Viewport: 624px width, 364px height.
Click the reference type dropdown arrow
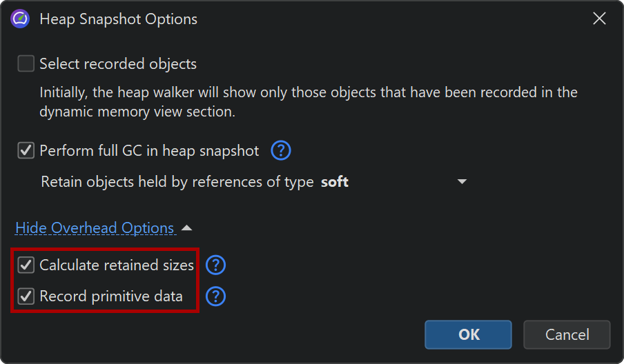[462, 182]
